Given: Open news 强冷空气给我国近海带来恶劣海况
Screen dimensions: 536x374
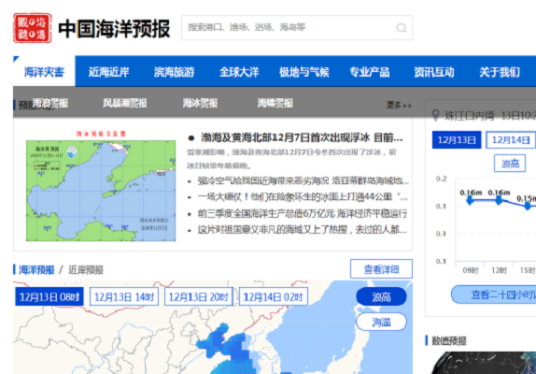Looking at the screenshot, I should 303,181.
